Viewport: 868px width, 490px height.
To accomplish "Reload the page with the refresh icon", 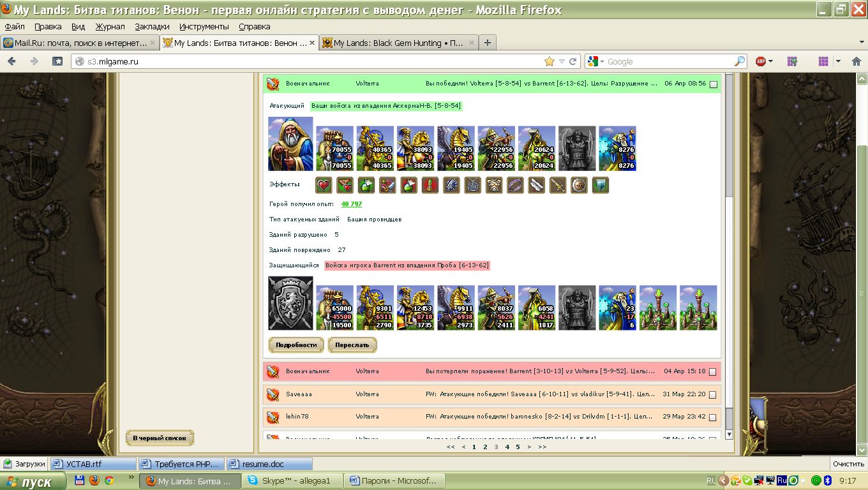I will click(573, 62).
